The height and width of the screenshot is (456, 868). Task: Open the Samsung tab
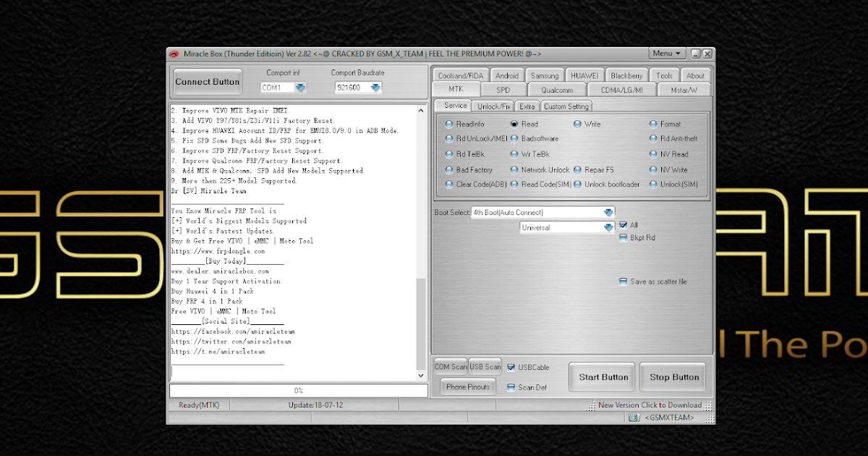point(545,75)
